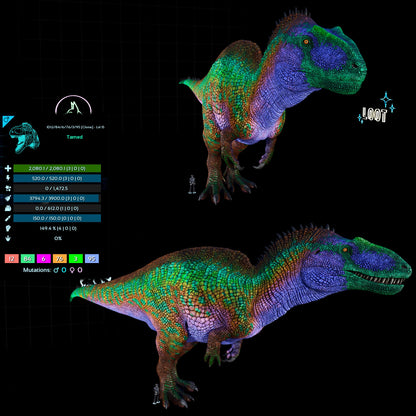Click the Mutations: label
The width and height of the screenshot is (416, 416).
(x=37, y=270)
